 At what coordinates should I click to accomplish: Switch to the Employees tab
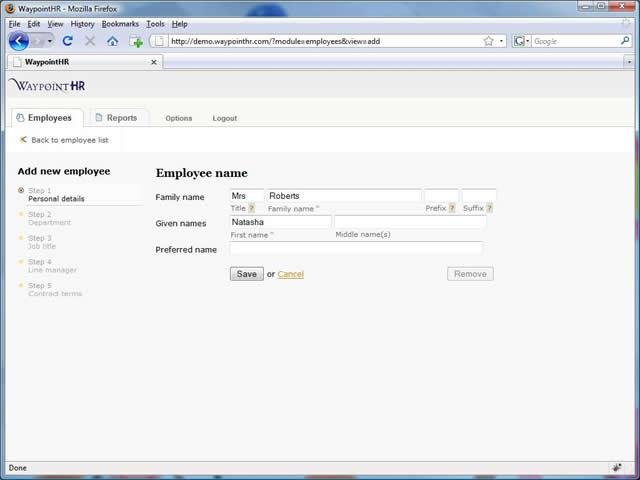47,118
